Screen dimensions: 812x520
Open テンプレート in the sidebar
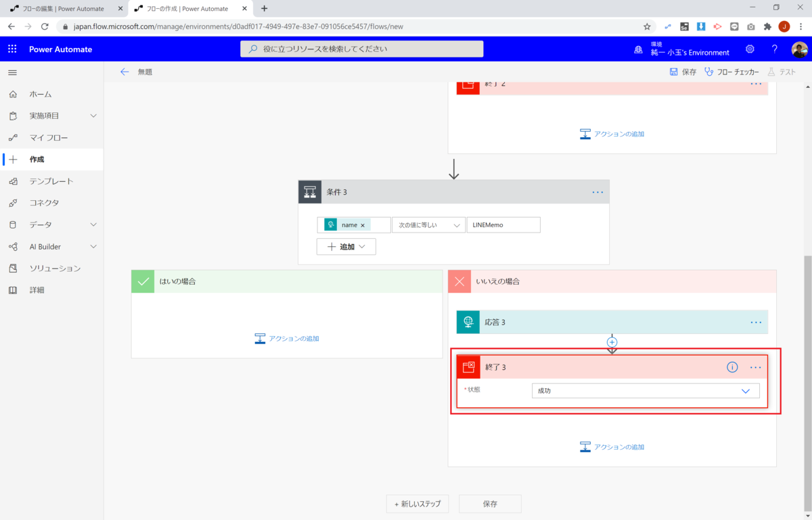[51, 181]
